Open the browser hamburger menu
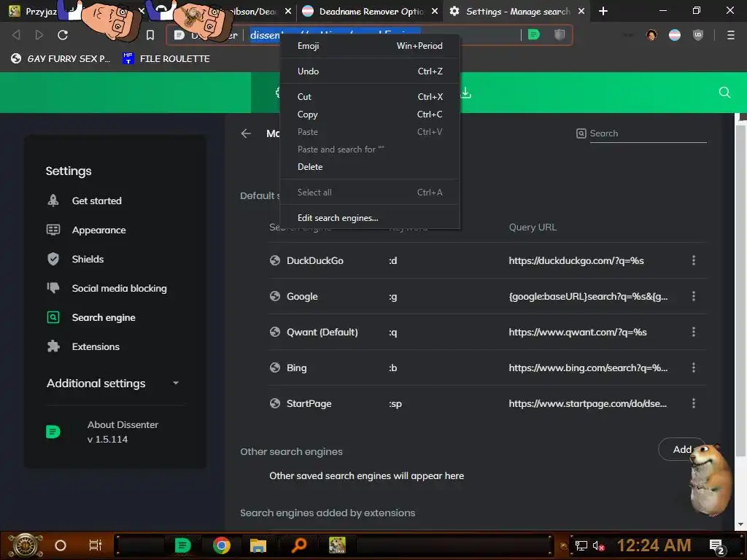 tap(731, 35)
